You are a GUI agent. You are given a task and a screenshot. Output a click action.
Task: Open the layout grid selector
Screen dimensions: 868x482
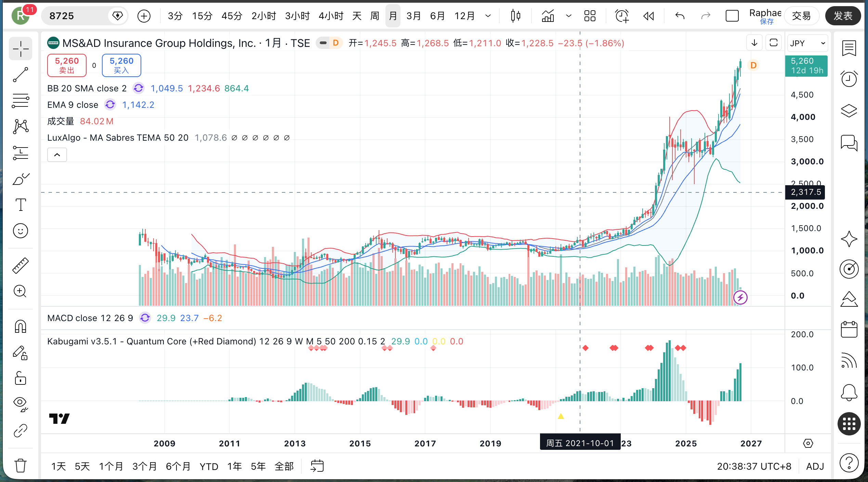tap(590, 16)
